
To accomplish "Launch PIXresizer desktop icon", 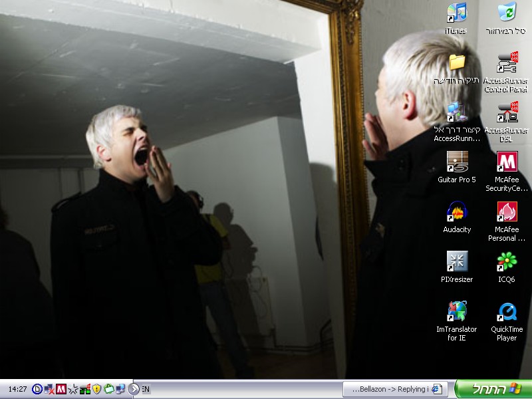I will tap(457, 261).
